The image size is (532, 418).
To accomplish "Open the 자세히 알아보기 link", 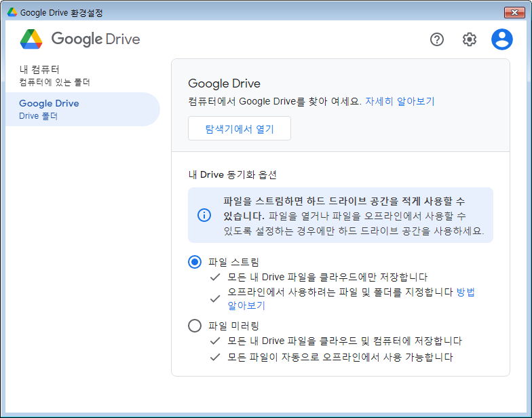I will click(400, 101).
